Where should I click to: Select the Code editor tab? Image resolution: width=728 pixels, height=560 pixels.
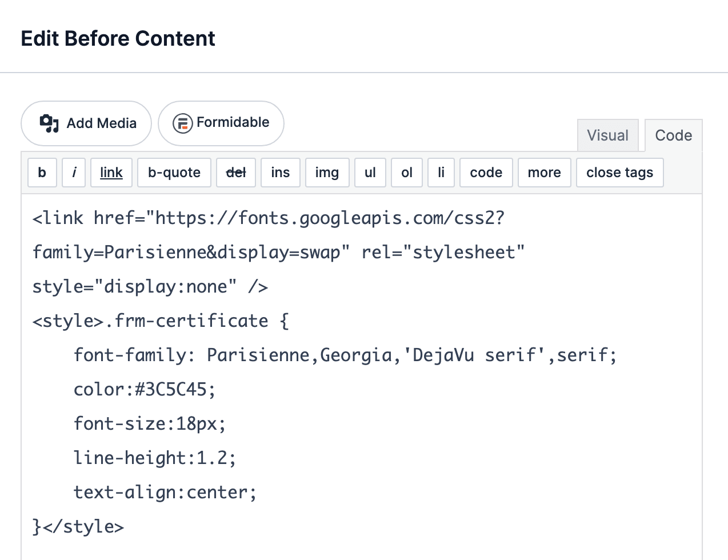tap(673, 135)
